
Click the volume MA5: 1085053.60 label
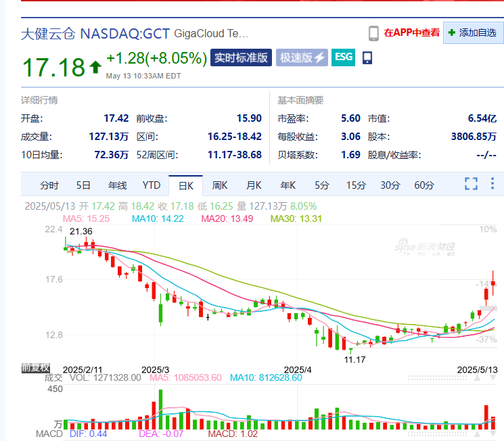click(x=186, y=377)
